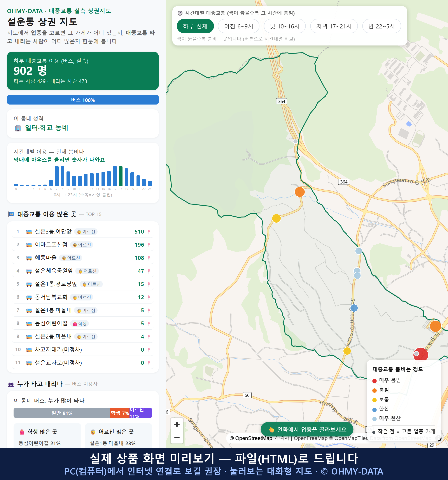
Task: Switch to 밤 22~5시 time filter
Action: coord(381,26)
